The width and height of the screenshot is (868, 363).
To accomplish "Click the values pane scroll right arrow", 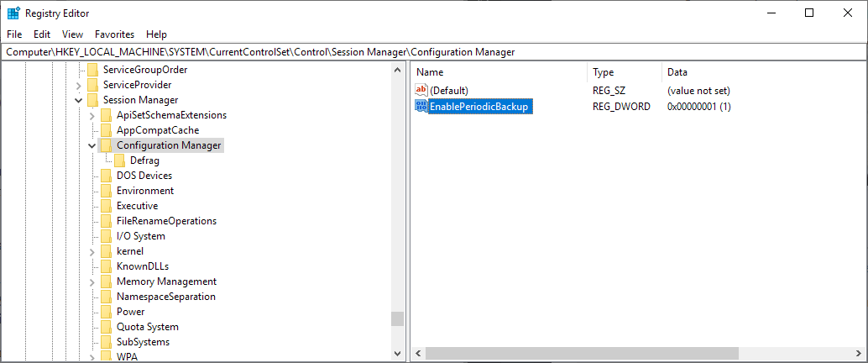I will point(860,354).
